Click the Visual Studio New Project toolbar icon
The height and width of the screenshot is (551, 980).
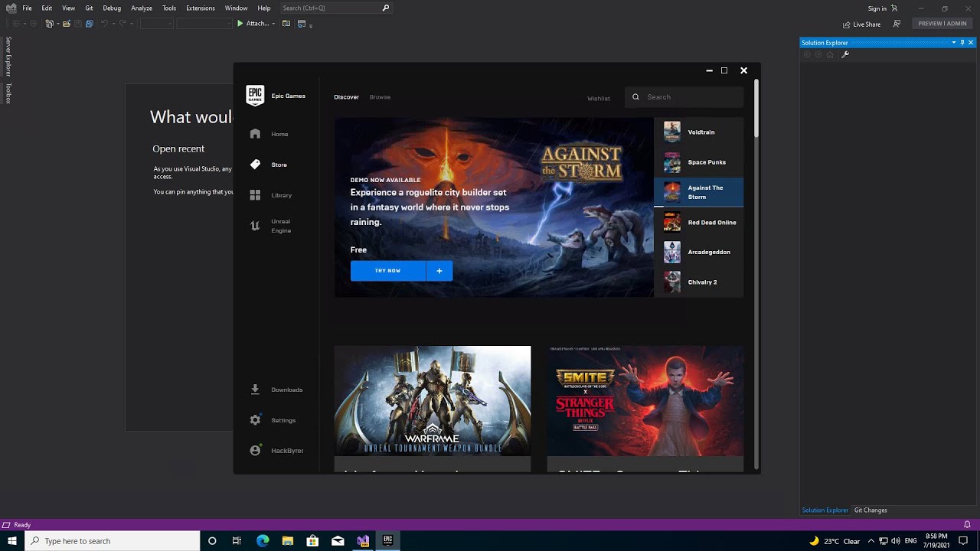pyautogui.click(x=50, y=24)
